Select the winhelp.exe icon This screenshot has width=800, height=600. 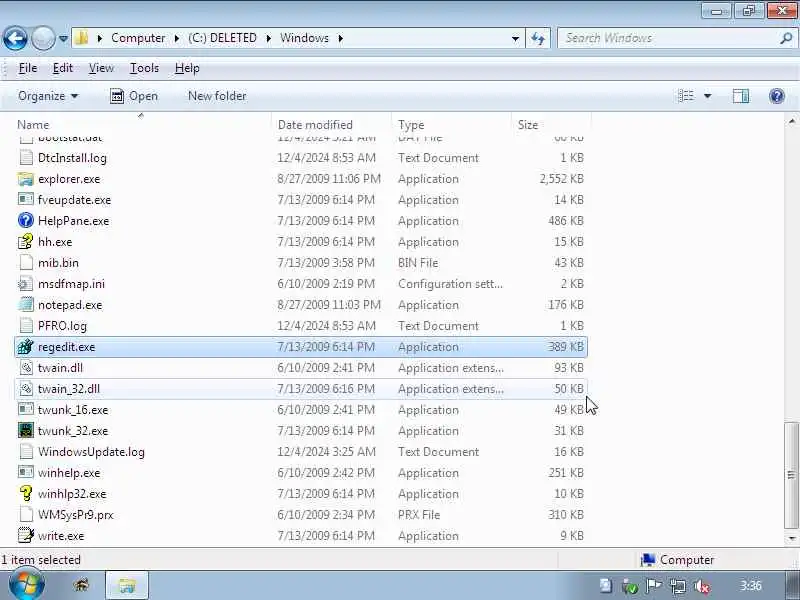(26, 472)
